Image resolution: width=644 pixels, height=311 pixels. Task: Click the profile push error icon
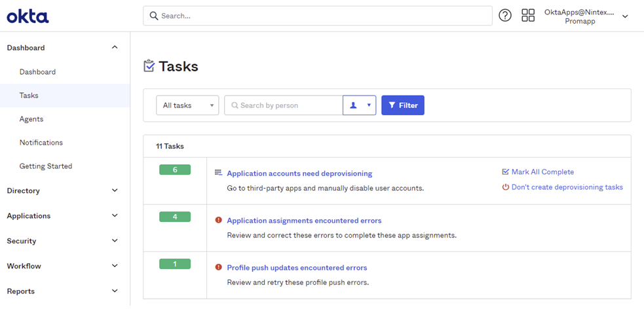tap(218, 267)
